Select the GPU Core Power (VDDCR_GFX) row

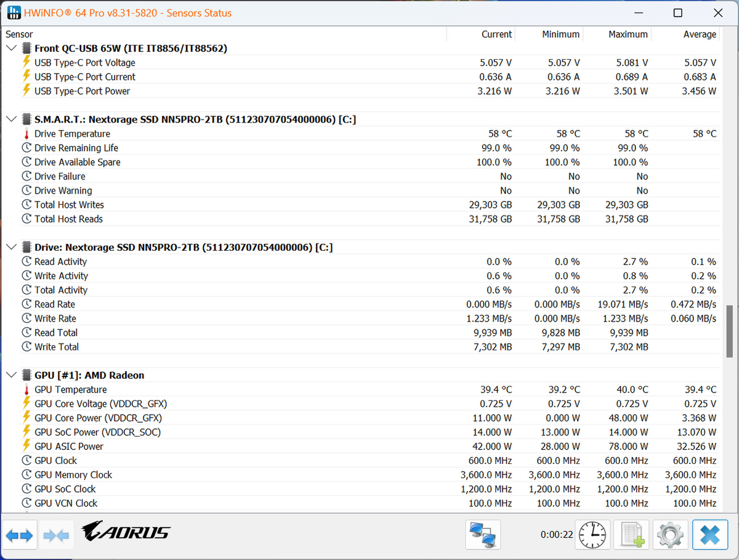coord(362,418)
